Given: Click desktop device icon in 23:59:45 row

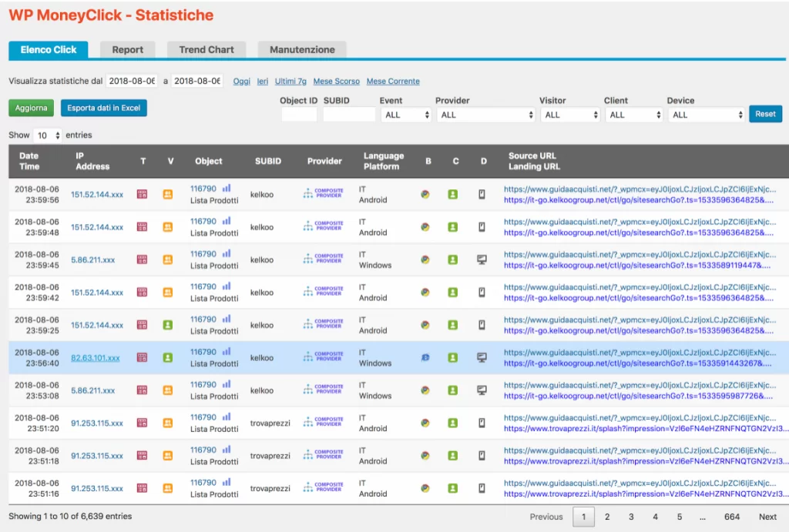Looking at the screenshot, I should (482, 259).
